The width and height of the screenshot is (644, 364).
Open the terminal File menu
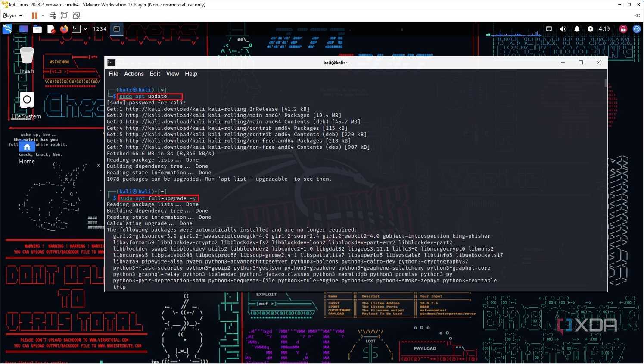113,74
